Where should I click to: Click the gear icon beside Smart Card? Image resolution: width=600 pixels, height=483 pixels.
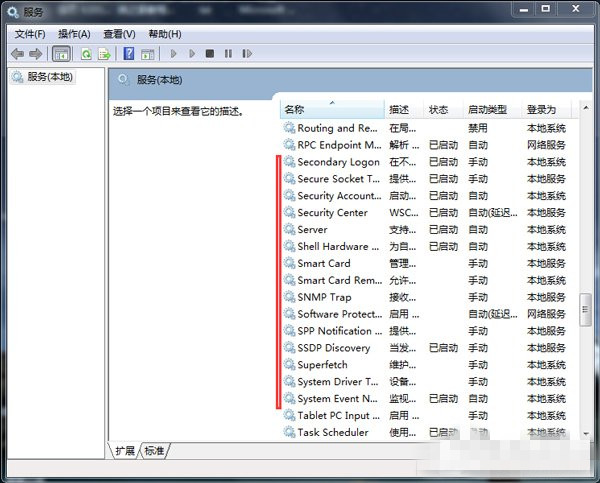(289, 263)
